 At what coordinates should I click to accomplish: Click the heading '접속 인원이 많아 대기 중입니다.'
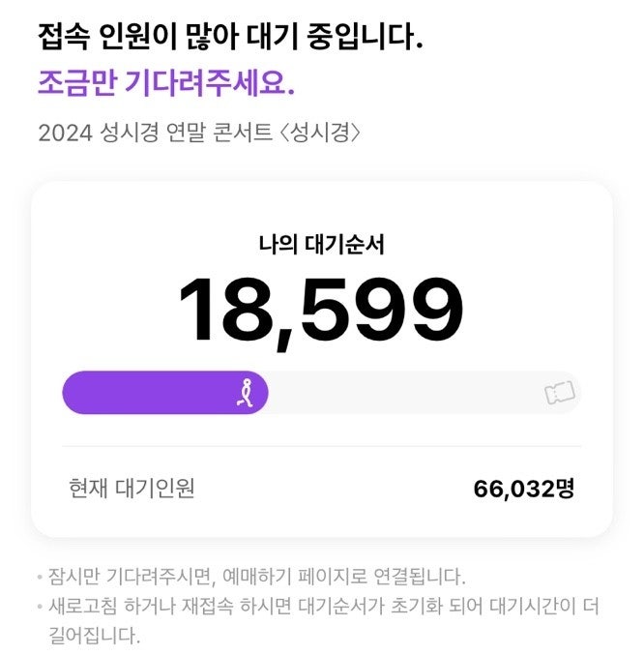(x=231, y=40)
